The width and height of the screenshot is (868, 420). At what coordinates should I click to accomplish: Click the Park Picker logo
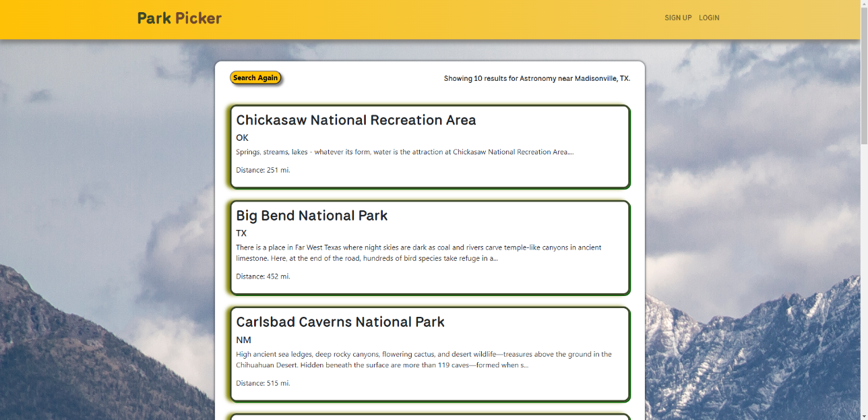(179, 18)
